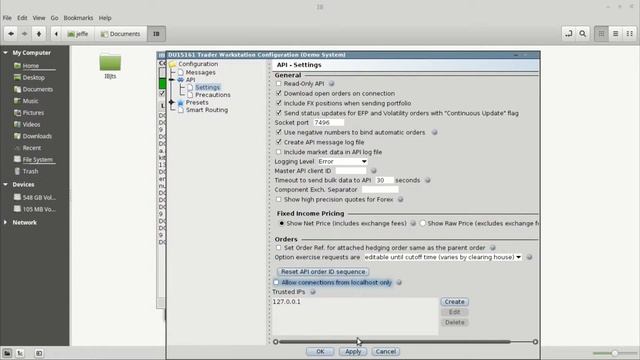Toggle Create API message log file
640x360 pixels.
[279, 142]
